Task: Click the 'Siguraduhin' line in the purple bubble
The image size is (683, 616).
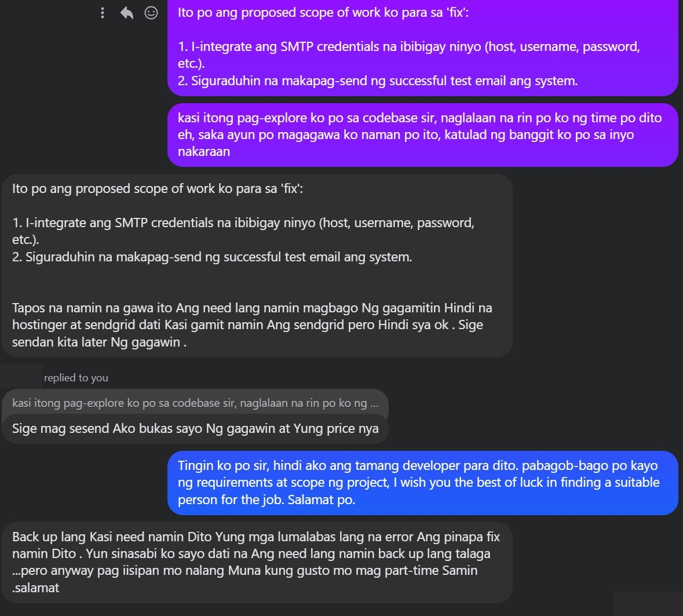Action: click(377, 81)
